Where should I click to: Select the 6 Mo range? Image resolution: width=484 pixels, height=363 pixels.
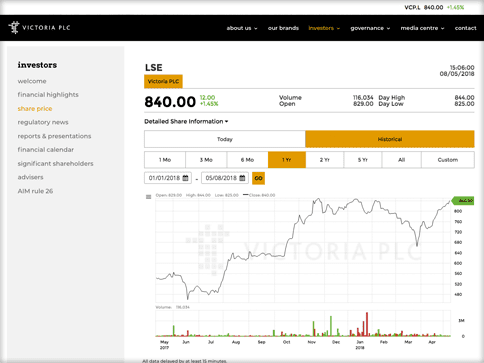point(247,160)
